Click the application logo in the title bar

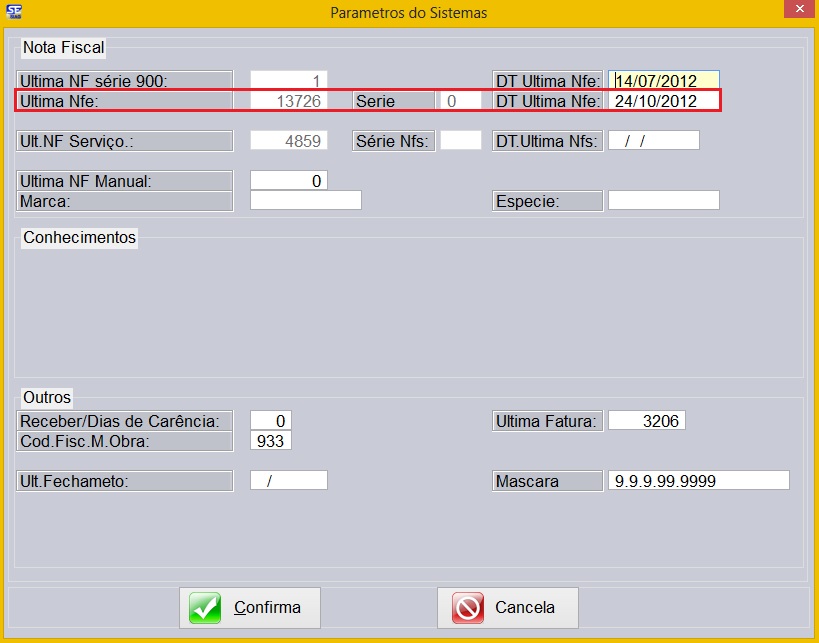14,12
